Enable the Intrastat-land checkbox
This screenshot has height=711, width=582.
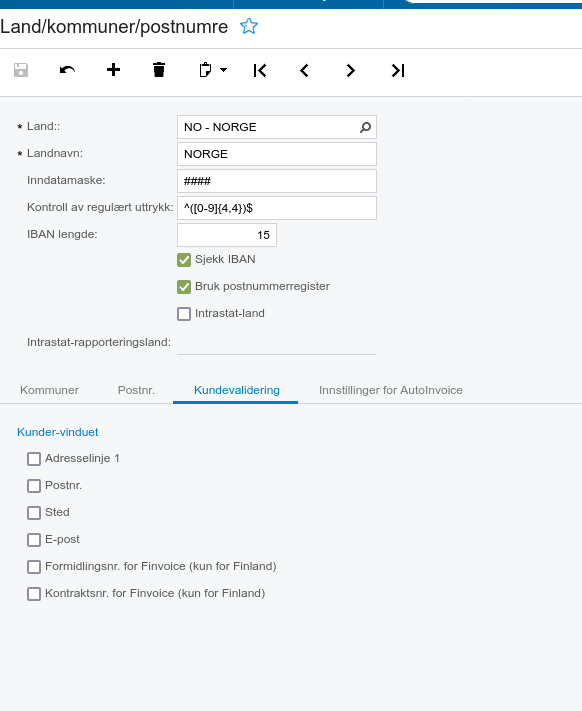184,314
